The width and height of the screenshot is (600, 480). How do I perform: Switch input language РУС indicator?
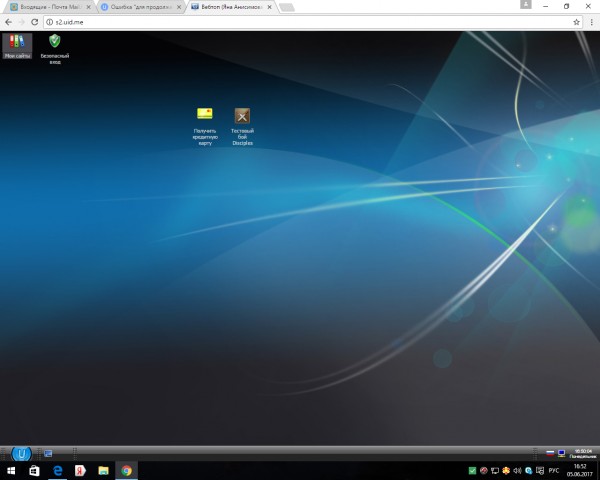[554, 470]
